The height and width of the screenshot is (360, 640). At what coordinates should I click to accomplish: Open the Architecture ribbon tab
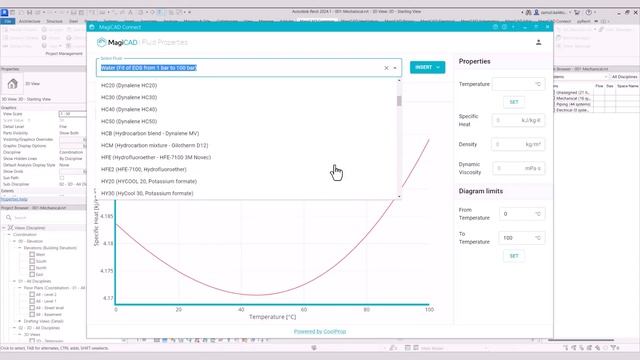29,21
